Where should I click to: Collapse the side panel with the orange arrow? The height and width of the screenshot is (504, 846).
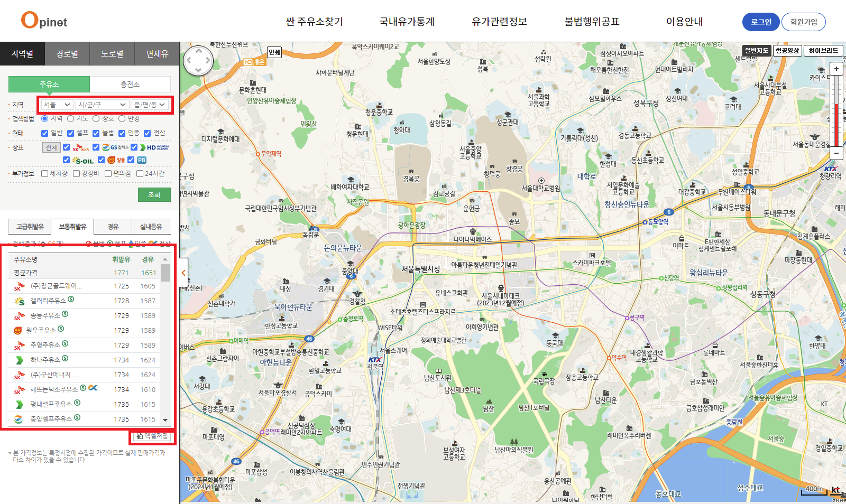(x=183, y=273)
